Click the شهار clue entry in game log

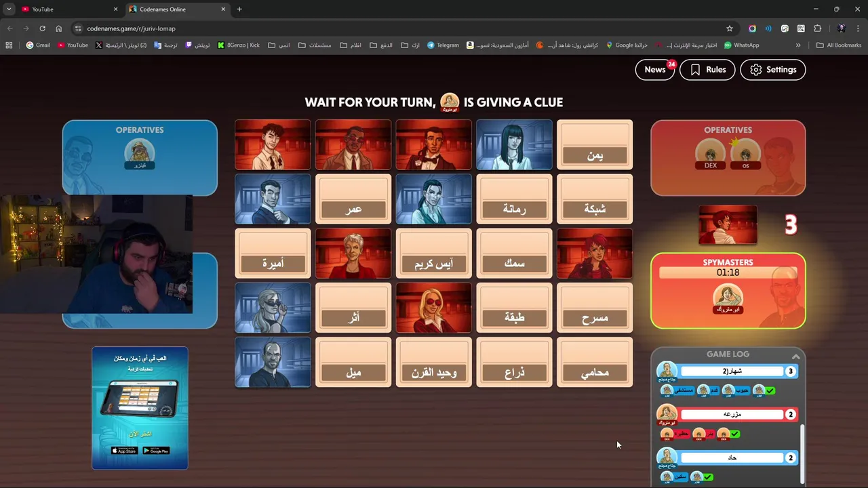pyautogui.click(x=732, y=371)
